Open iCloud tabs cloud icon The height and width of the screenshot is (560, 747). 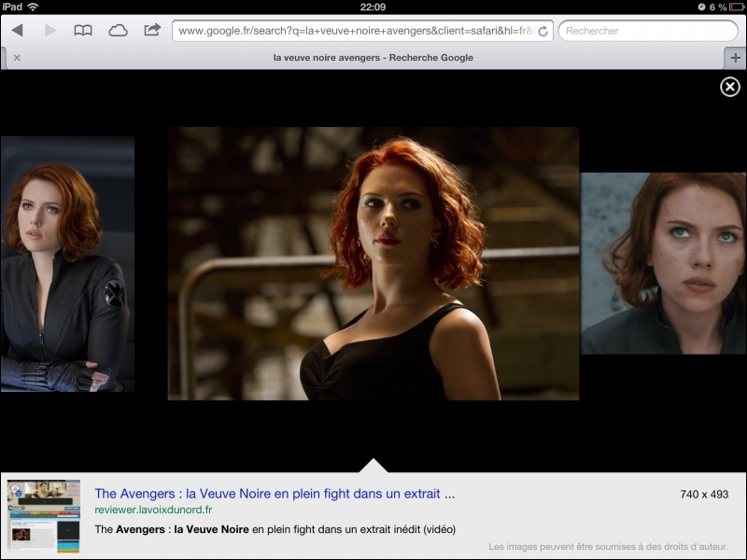(x=118, y=31)
